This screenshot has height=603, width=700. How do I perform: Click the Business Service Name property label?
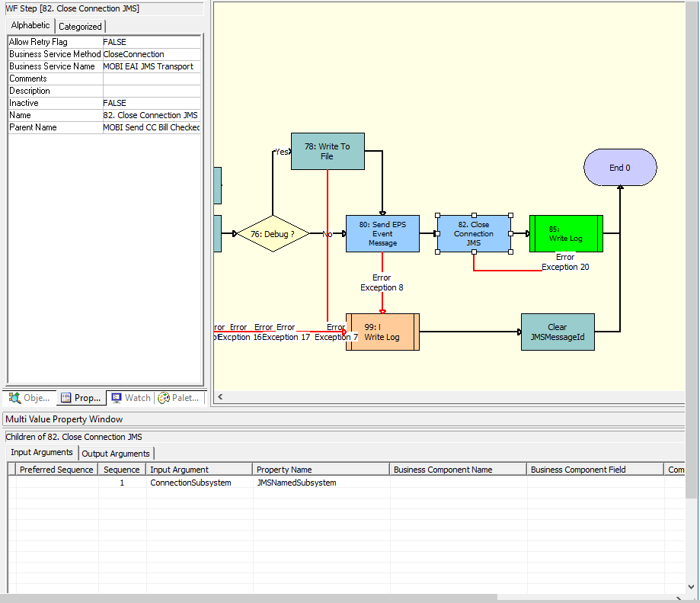pyautogui.click(x=52, y=66)
